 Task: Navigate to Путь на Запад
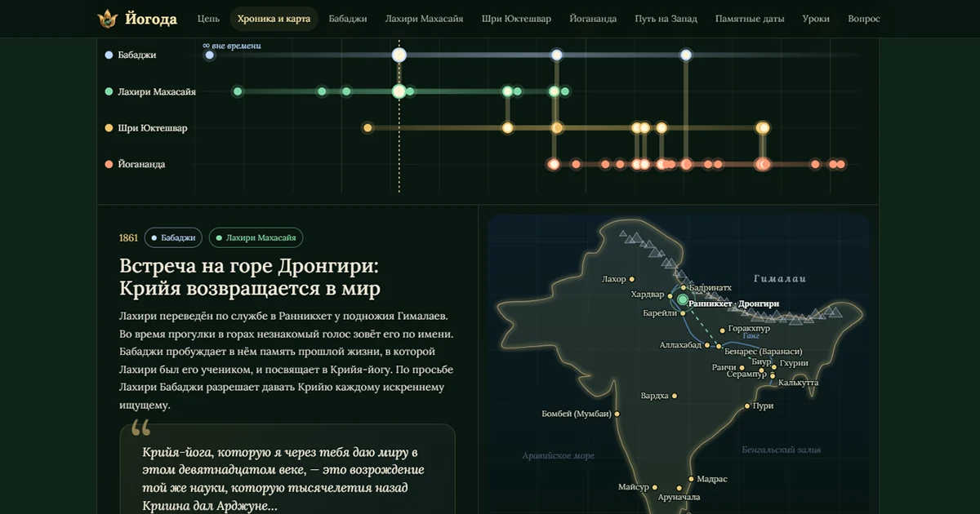tap(666, 19)
